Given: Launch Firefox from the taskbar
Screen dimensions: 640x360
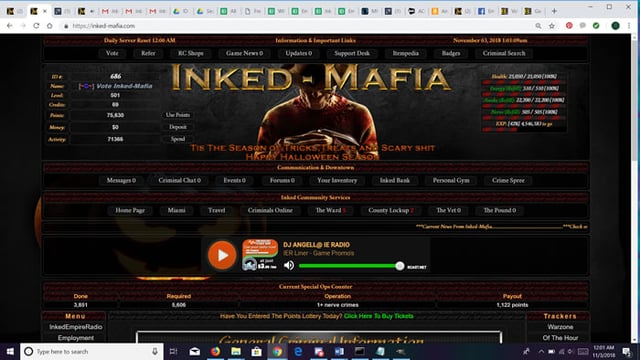Looking at the screenshot, I should (x=216, y=351).
